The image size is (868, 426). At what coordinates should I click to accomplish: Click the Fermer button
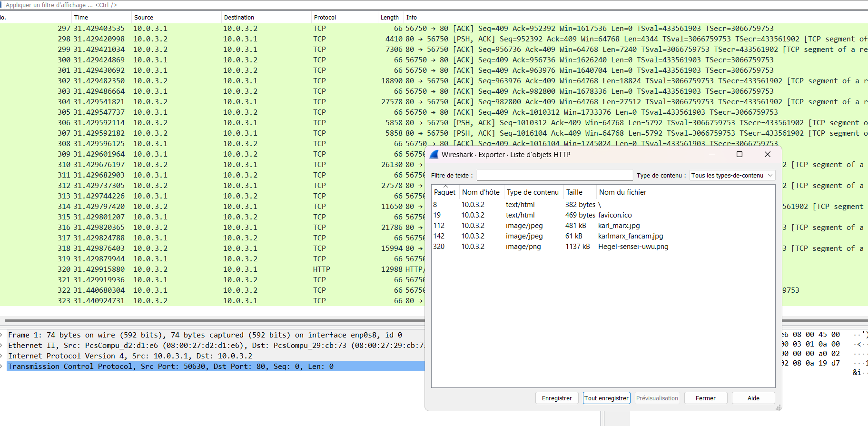click(x=705, y=398)
